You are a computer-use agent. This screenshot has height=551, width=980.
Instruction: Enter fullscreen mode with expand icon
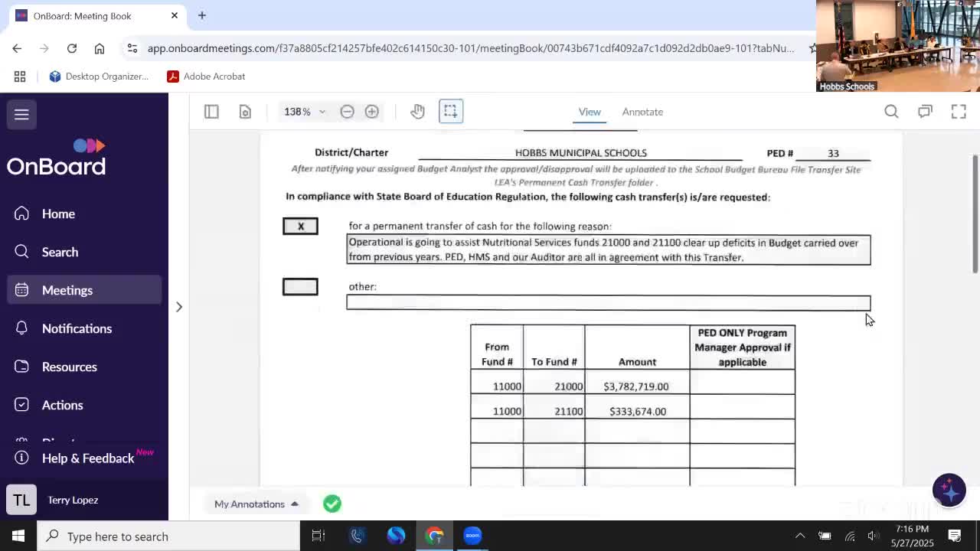point(959,112)
